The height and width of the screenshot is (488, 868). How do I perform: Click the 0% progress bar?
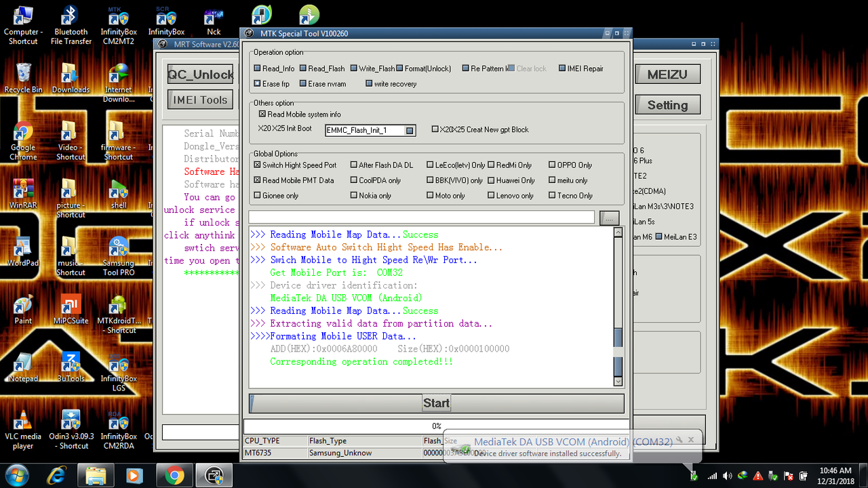437,426
